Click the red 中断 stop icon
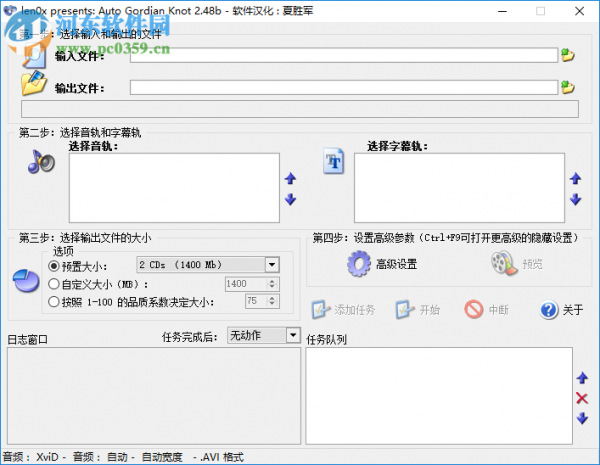The height and width of the screenshot is (465, 600). tap(474, 309)
